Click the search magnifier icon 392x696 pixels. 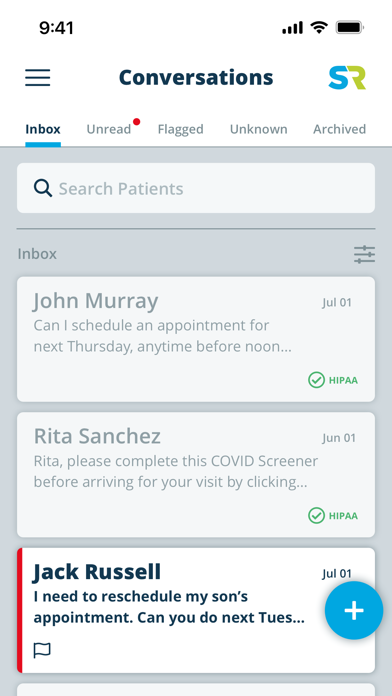click(43, 188)
